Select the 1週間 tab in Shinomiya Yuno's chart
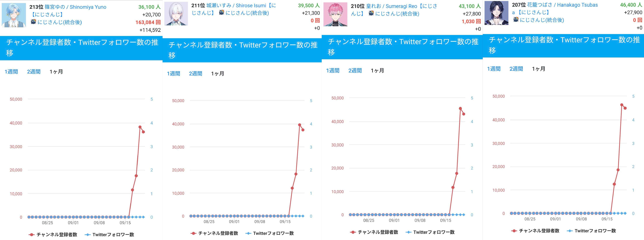Viewport: 644px width, 240px height. pyautogui.click(x=11, y=72)
